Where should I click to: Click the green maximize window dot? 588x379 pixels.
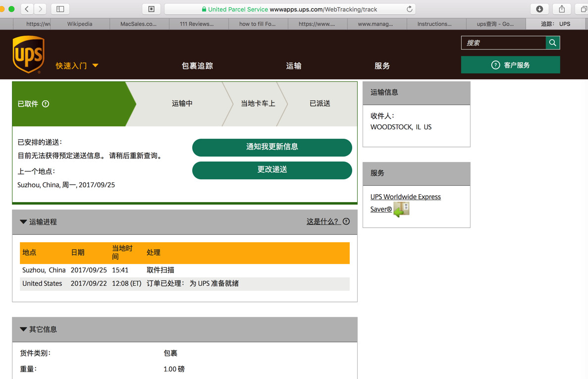pyautogui.click(x=11, y=9)
